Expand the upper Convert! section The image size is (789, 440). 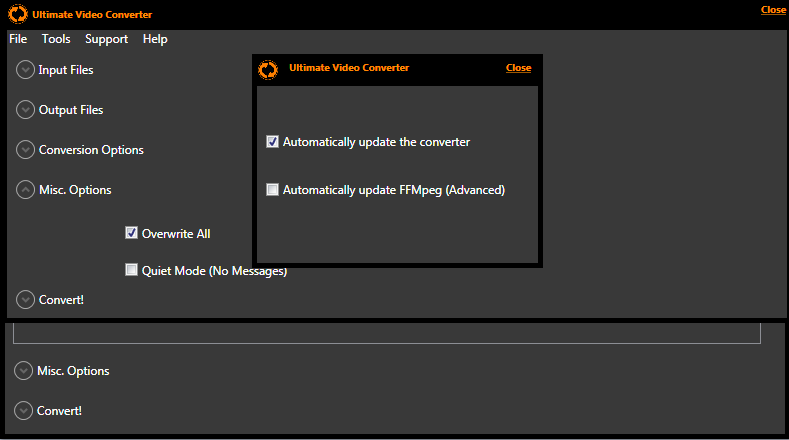(25, 299)
